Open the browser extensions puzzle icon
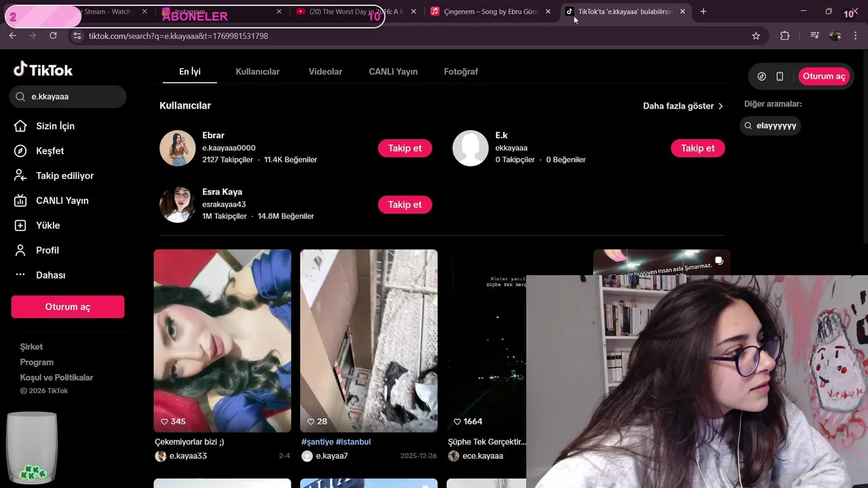 tap(785, 36)
